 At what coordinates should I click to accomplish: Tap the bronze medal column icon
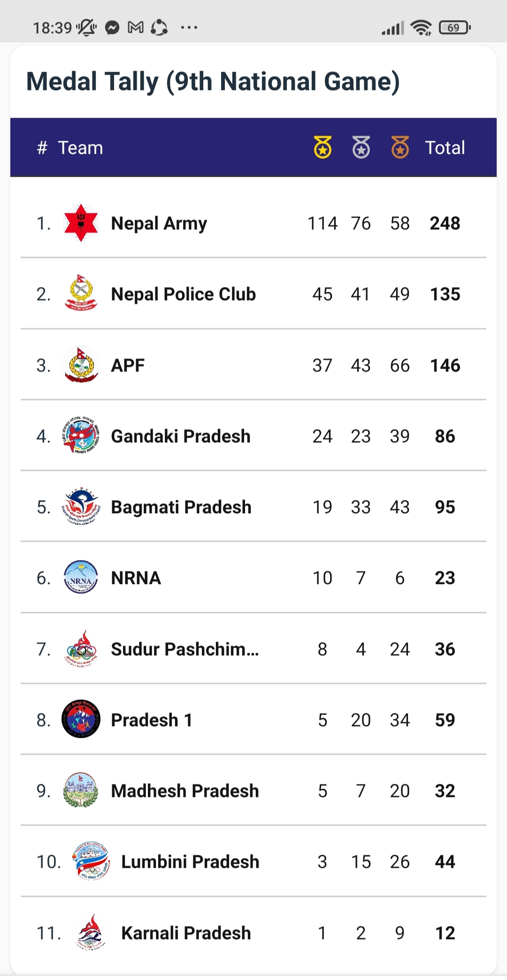coord(400,147)
